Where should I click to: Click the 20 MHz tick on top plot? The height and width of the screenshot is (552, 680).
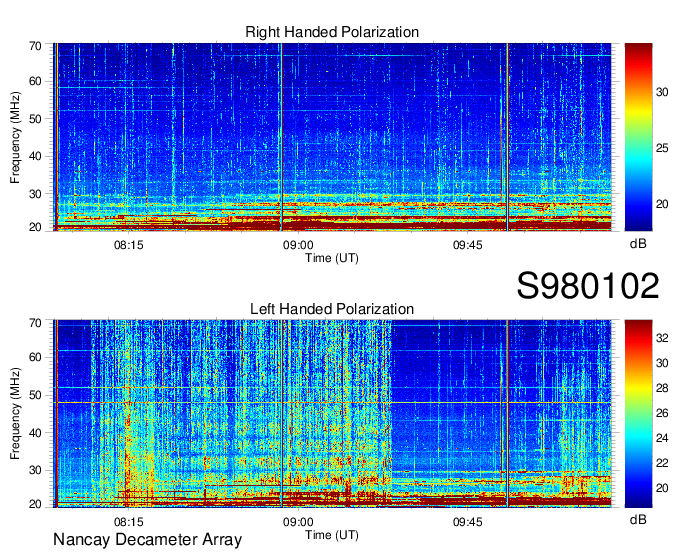(35, 227)
